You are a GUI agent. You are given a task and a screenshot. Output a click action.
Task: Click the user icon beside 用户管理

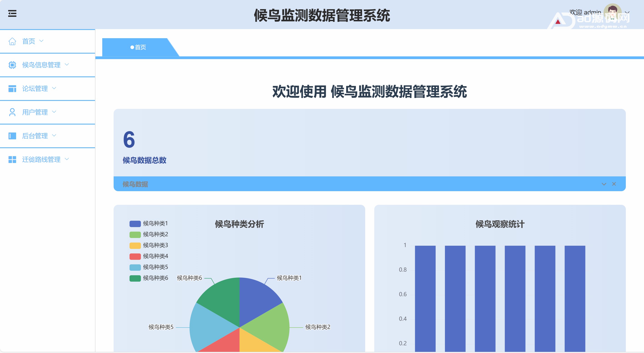pos(12,112)
